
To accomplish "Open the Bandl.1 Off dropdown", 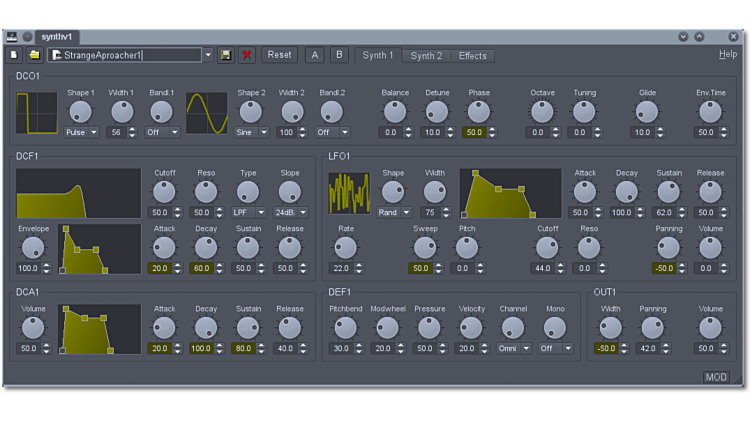I will (160, 132).
